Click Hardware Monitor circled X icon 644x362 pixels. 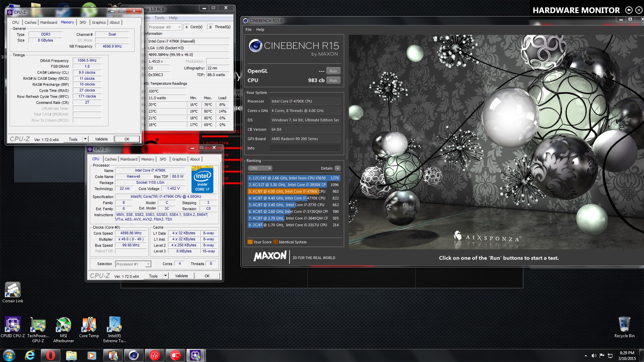(x=639, y=10)
